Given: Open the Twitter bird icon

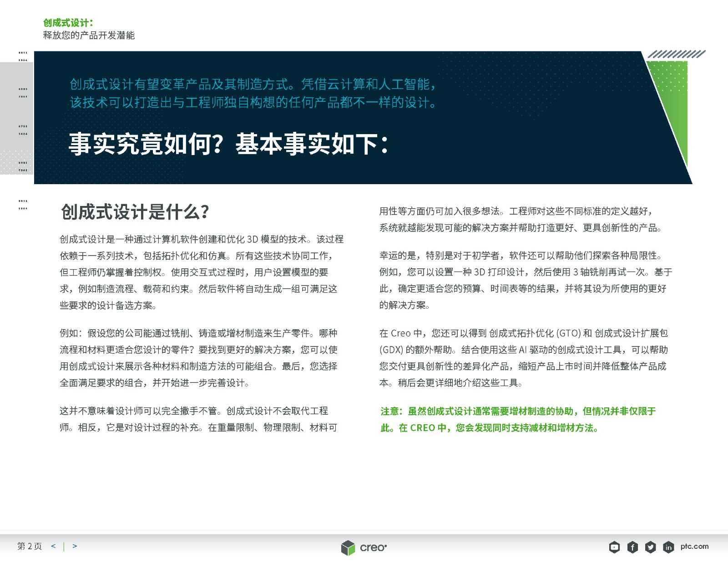Looking at the screenshot, I should [x=650, y=547].
